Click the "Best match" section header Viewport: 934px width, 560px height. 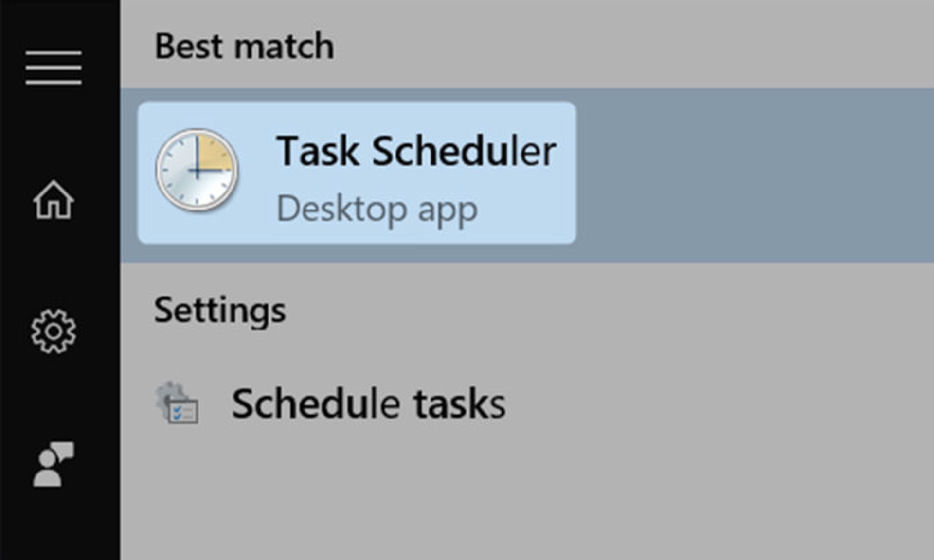244,46
